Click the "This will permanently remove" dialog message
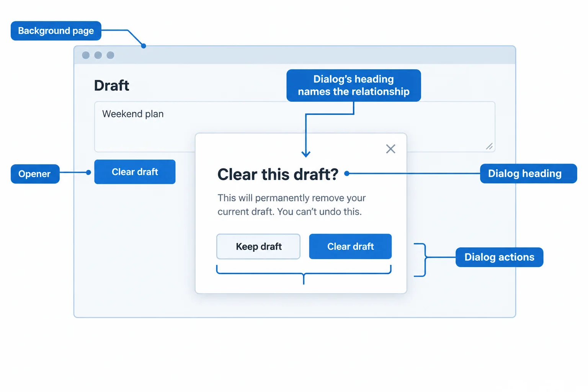 (x=292, y=205)
